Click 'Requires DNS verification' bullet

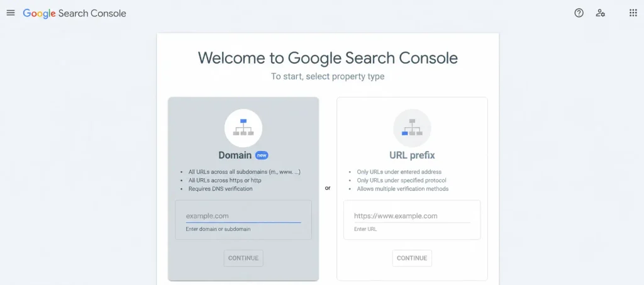(221, 189)
